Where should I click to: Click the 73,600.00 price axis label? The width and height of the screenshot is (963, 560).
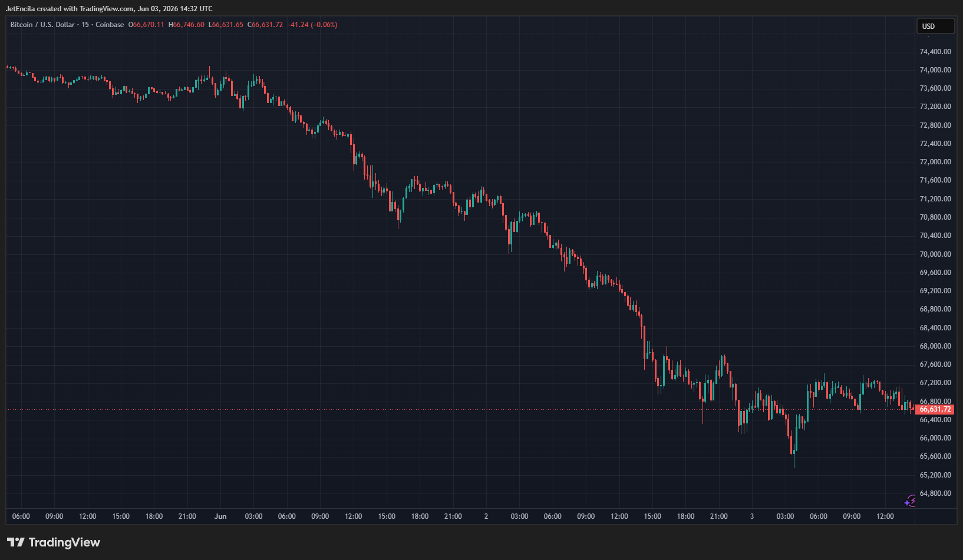pos(935,88)
